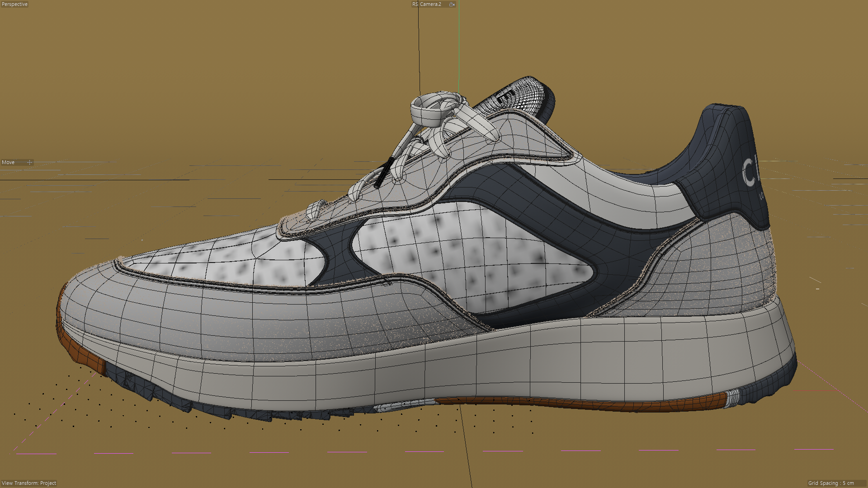Click the Grid Spacing 5 cm indicator
This screenshot has width=868, height=488.
point(831,483)
